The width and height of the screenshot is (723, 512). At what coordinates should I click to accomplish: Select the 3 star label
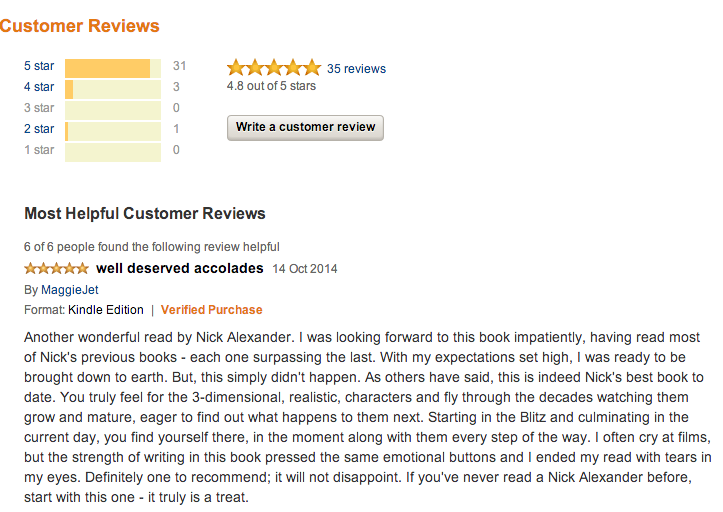[39, 108]
